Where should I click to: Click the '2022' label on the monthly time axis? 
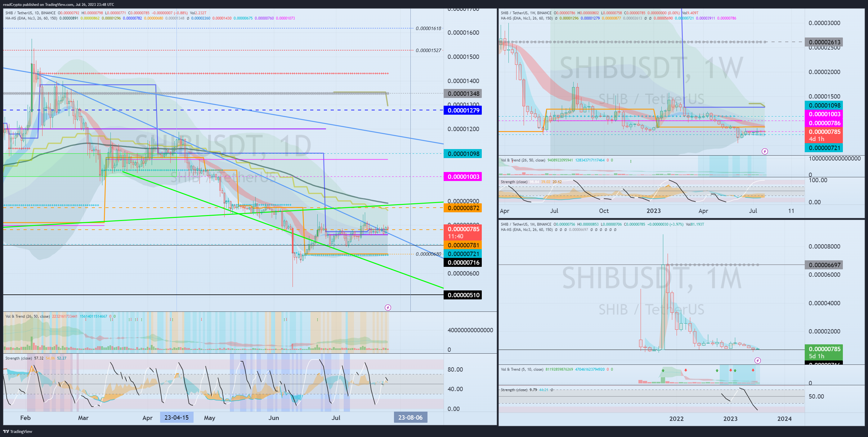676,418
